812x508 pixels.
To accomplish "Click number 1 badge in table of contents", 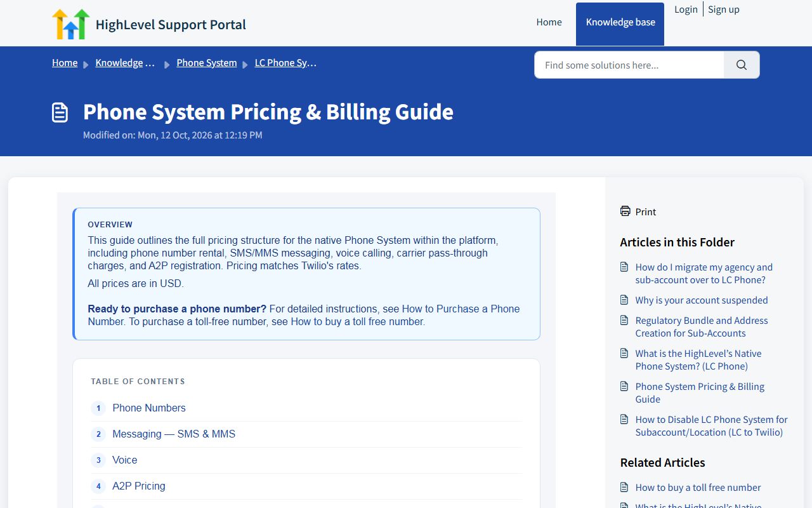I will (98, 408).
